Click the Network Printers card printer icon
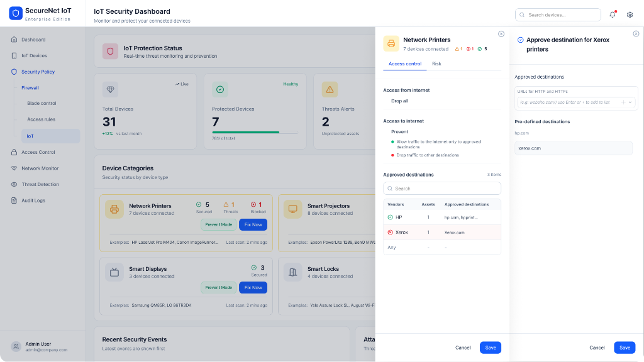644x362 pixels. (x=114, y=209)
